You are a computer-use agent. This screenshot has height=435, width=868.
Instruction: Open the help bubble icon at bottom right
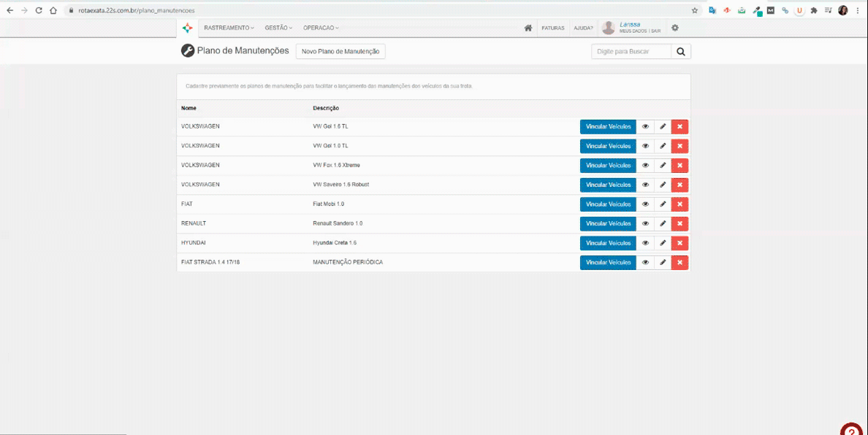851,431
